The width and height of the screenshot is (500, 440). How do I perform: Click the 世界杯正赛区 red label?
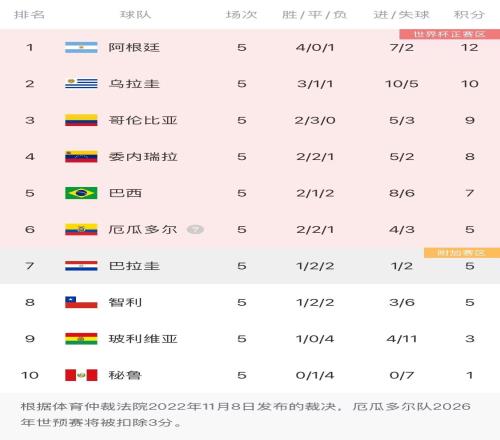(x=450, y=34)
